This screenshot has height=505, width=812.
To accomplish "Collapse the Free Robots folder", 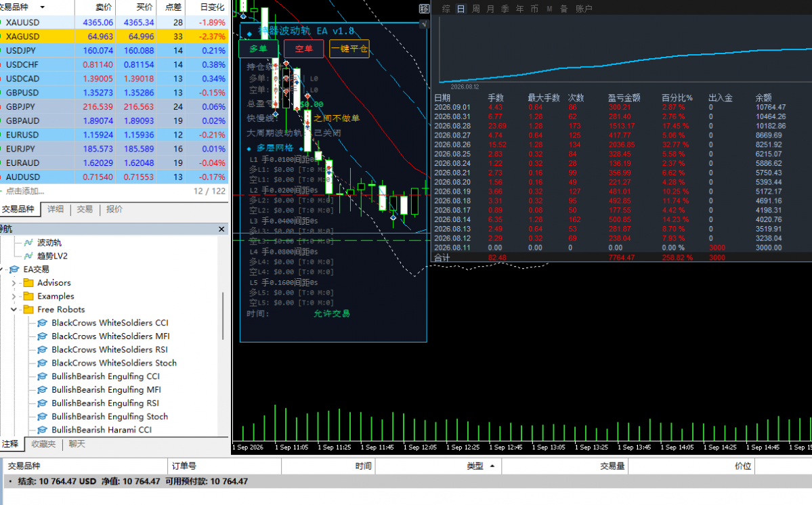I will (x=14, y=309).
